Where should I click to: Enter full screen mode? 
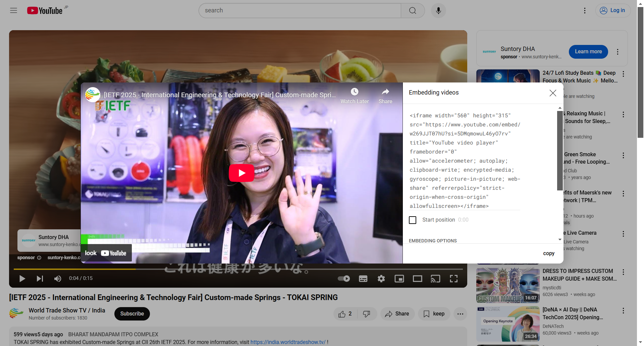453,279
